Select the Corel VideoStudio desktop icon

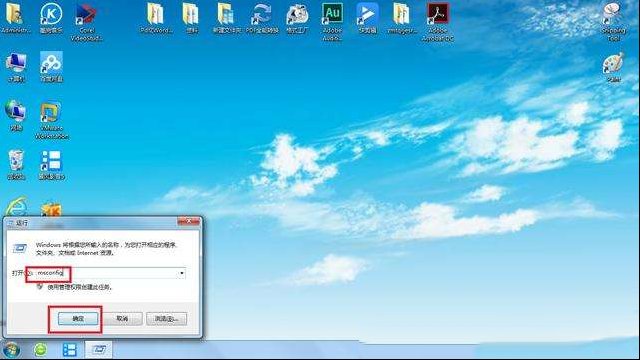[86, 21]
